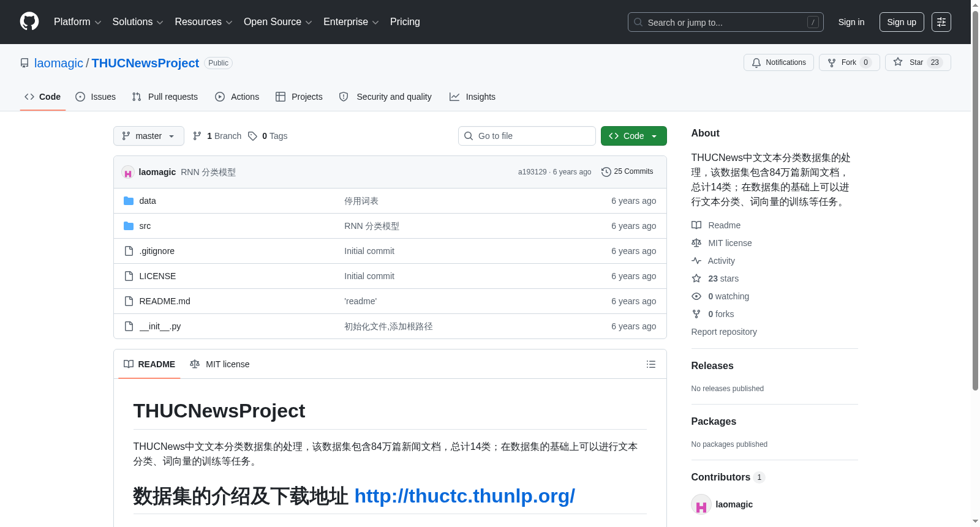Open the master branch dropdown

click(149, 136)
